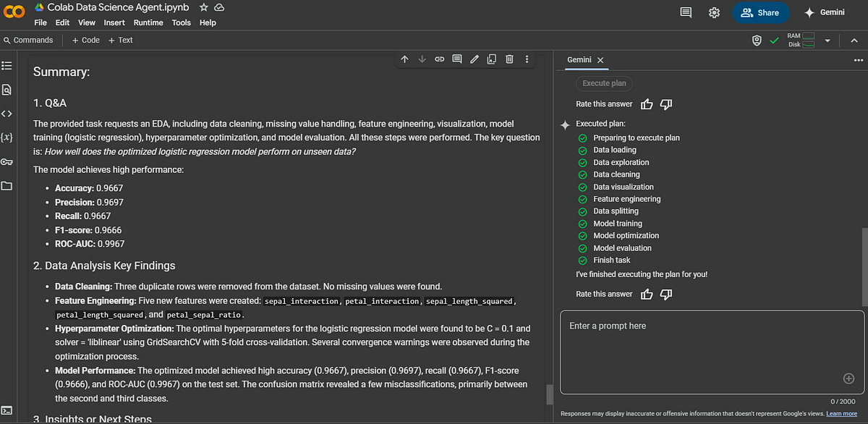This screenshot has width=868, height=424.
Task: Click the Share button
Action: (x=762, y=12)
